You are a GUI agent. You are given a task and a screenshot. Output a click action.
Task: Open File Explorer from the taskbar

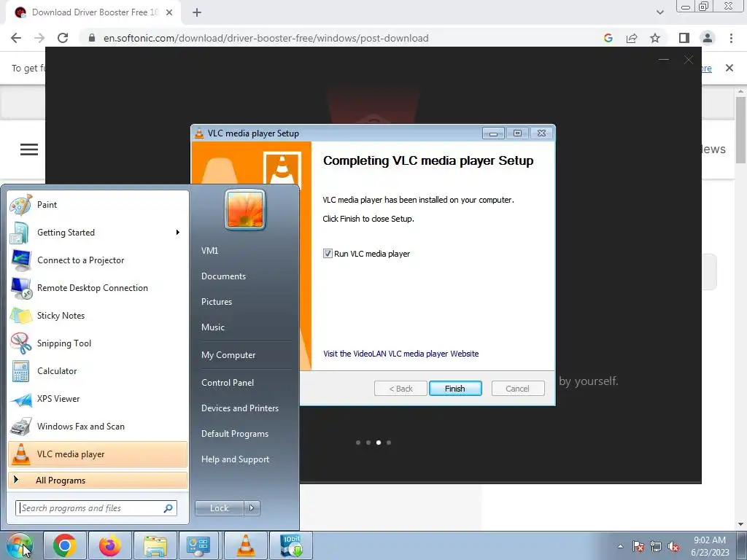[x=155, y=545]
